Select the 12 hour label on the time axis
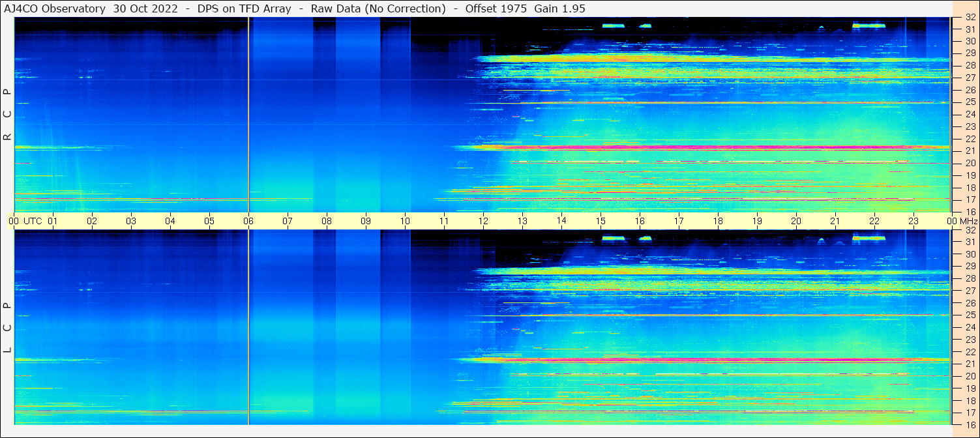Screen dimensions: 980x438 point(483,221)
